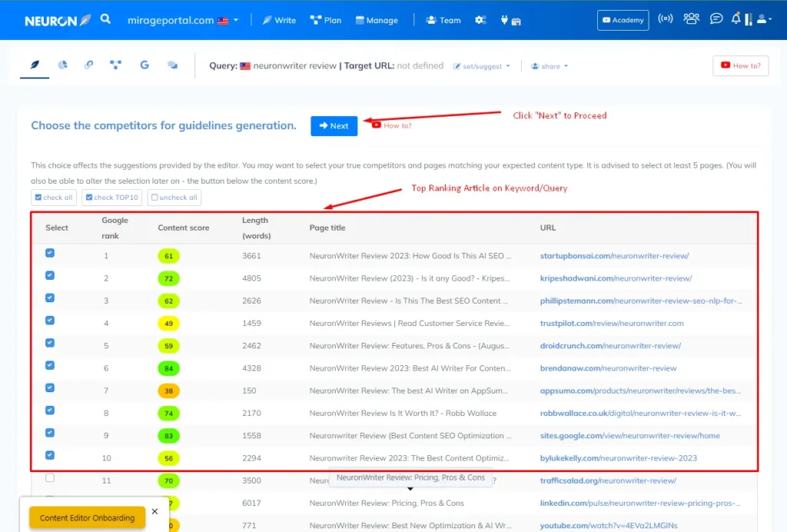787x532 pixels.
Task: Click the Google rank column header
Action: point(115,228)
